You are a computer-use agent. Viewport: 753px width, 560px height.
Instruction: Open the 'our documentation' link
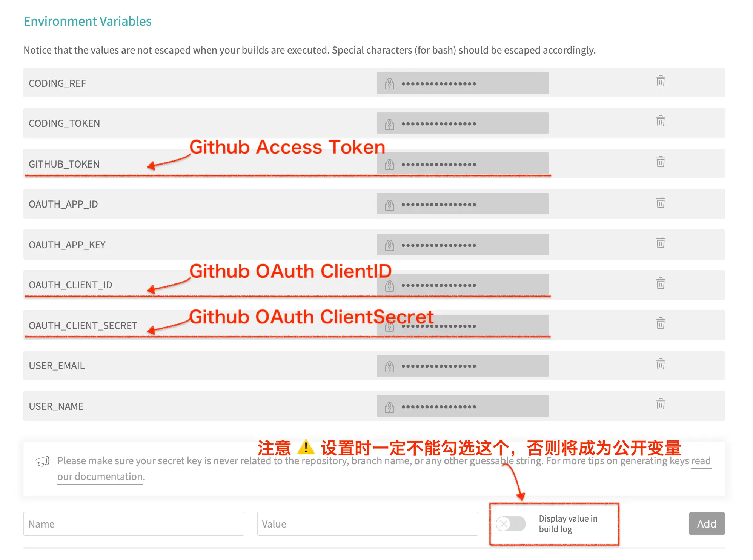(100, 477)
